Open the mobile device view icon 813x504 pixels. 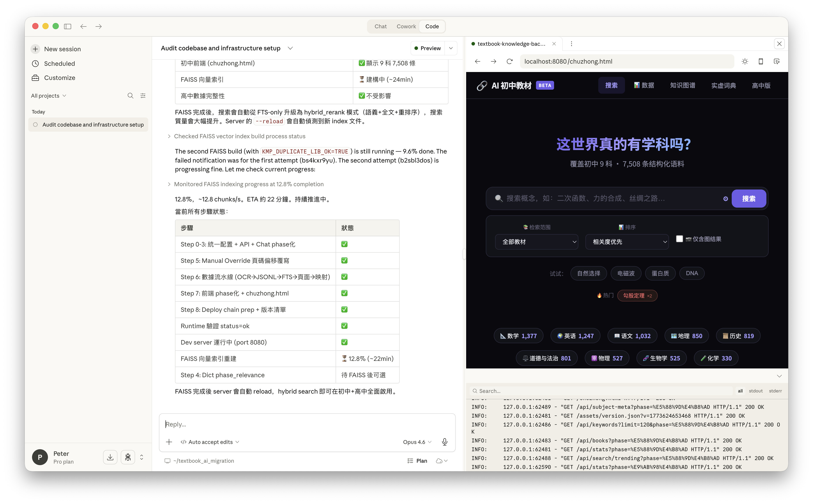(x=761, y=61)
